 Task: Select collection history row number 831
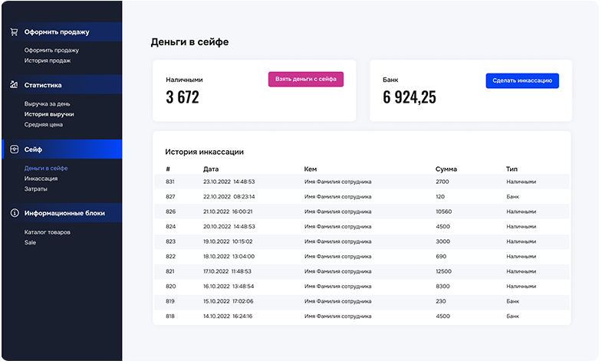(360, 182)
